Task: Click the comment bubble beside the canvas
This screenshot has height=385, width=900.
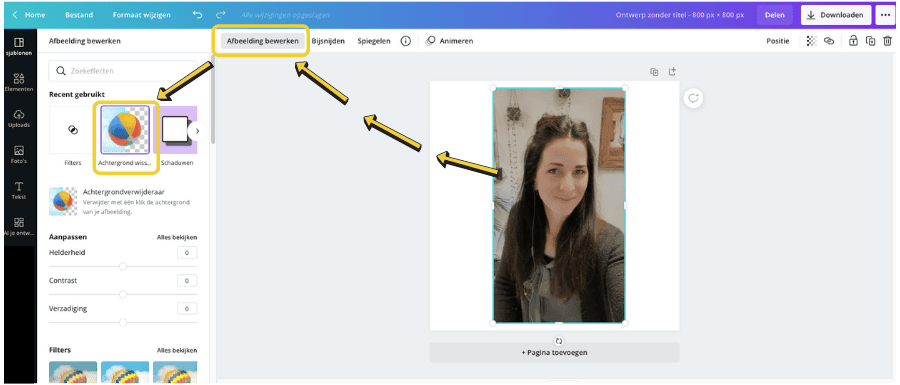Action: click(x=693, y=98)
